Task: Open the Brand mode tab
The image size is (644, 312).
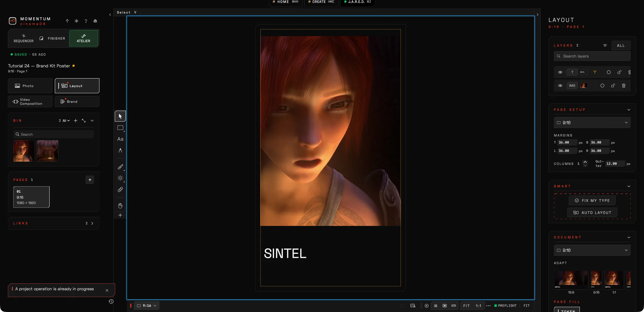Action: (77, 102)
